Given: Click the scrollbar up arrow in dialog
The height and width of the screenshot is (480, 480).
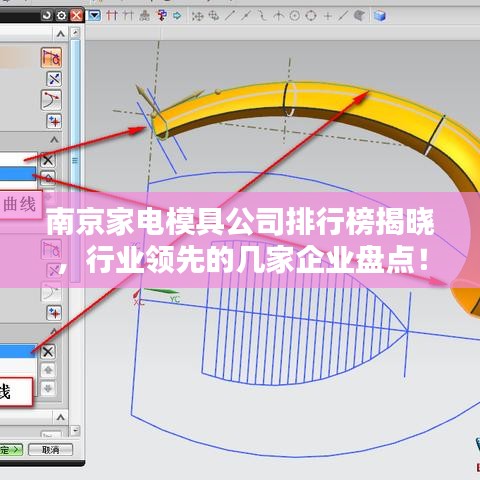Looking at the screenshot, I should [x=75, y=33].
